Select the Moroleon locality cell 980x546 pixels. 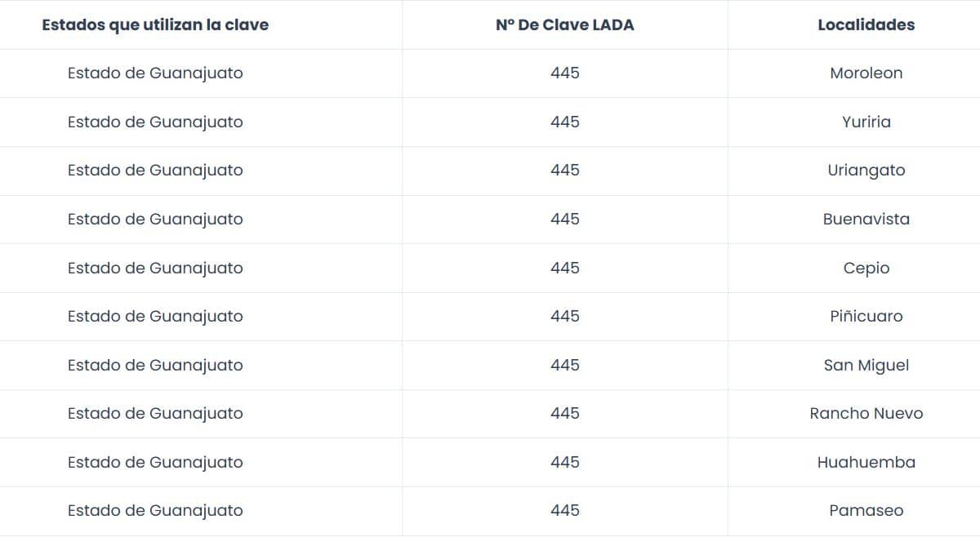pyautogui.click(x=866, y=73)
